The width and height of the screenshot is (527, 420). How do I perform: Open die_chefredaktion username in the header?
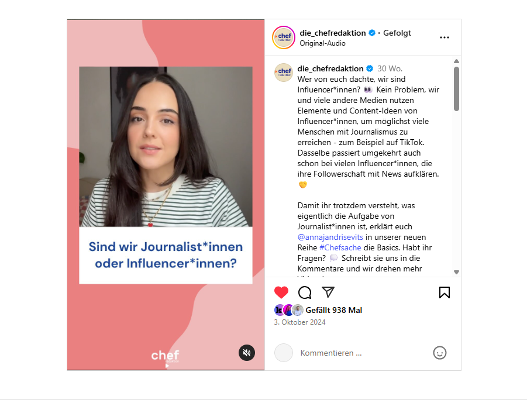pos(332,33)
